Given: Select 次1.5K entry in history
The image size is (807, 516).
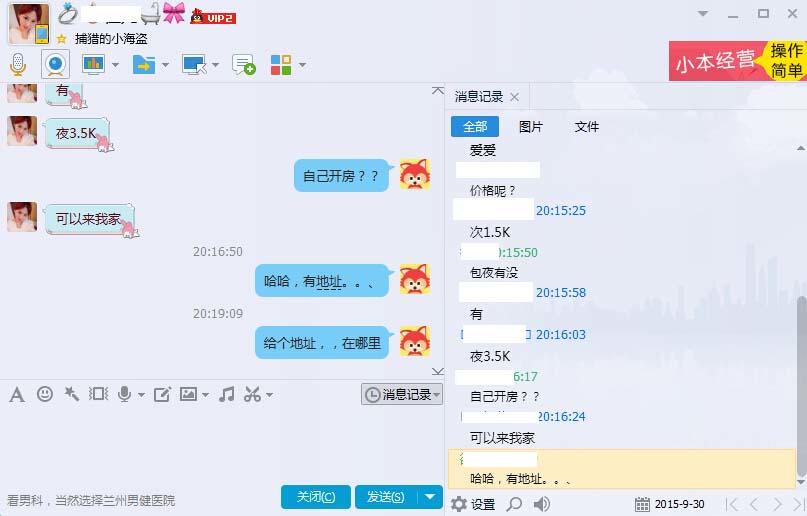Looking at the screenshot, I should 490,233.
